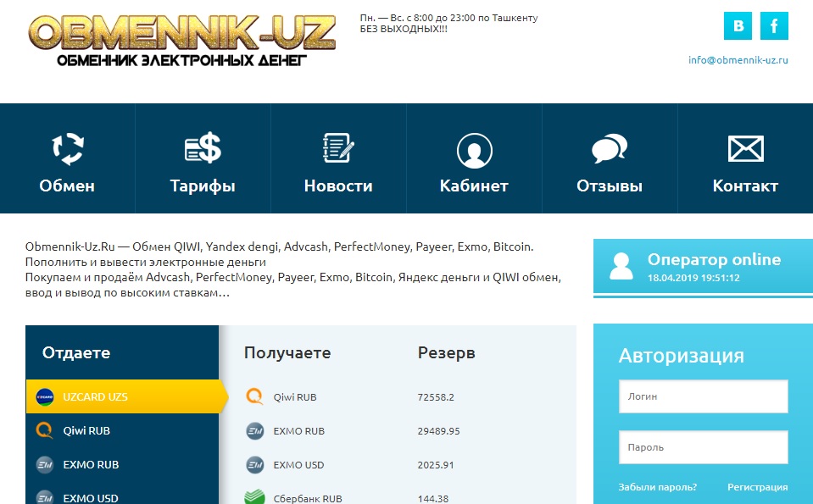This screenshot has height=504, width=813.
Task: Open the Контакт menu label
Action: pos(745,186)
